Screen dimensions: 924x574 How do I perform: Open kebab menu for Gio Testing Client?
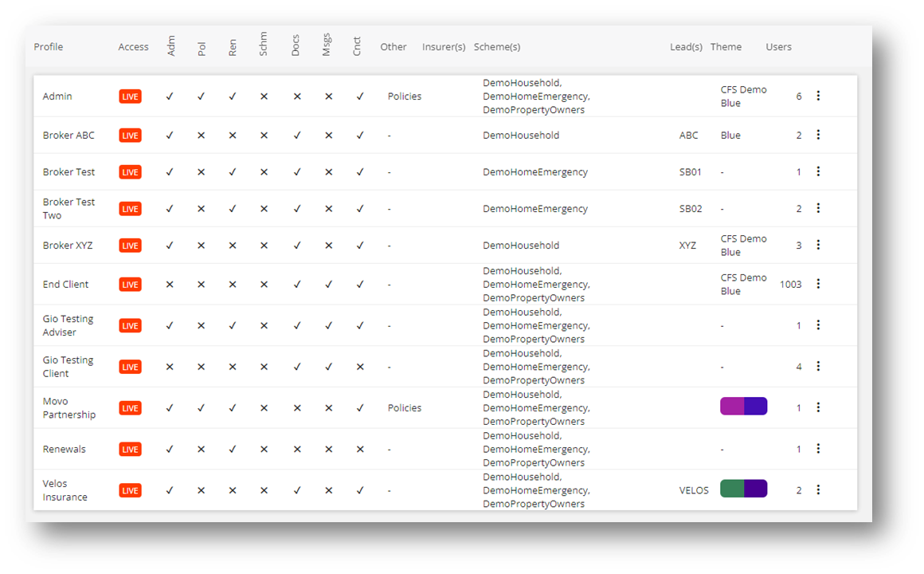818,367
